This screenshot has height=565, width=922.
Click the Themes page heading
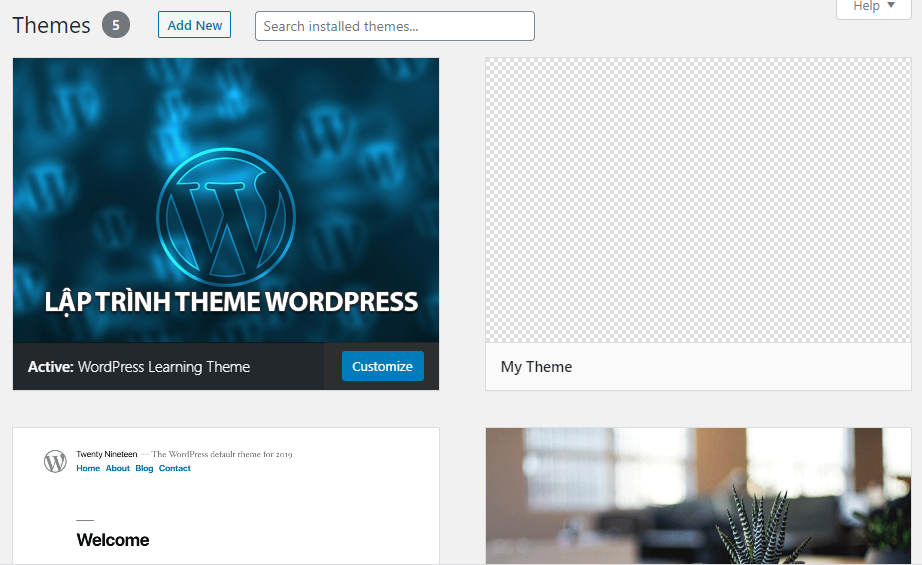point(52,25)
